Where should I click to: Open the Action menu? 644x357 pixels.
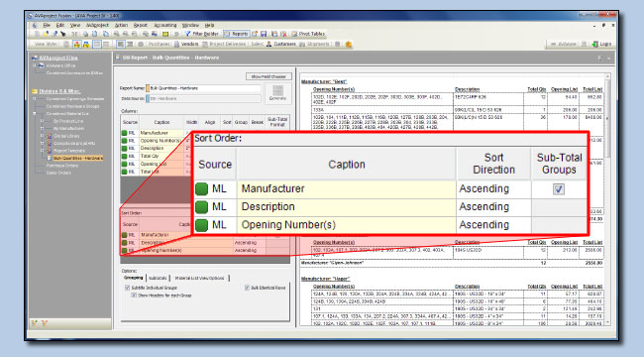(x=121, y=25)
